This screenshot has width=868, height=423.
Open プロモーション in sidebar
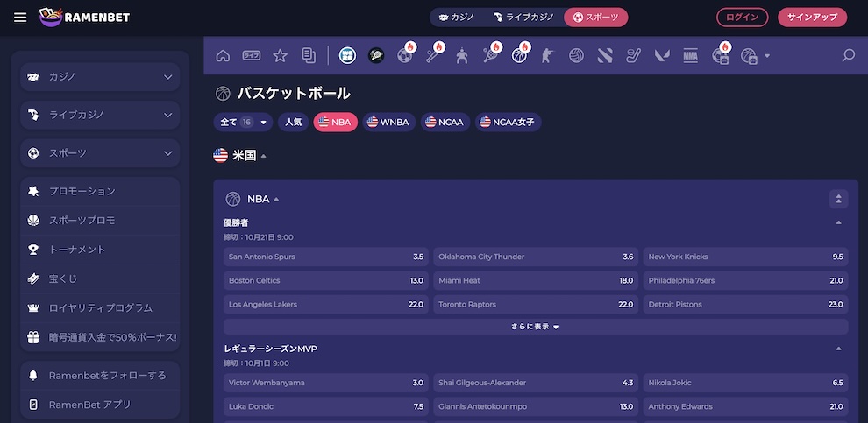tap(100, 191)
